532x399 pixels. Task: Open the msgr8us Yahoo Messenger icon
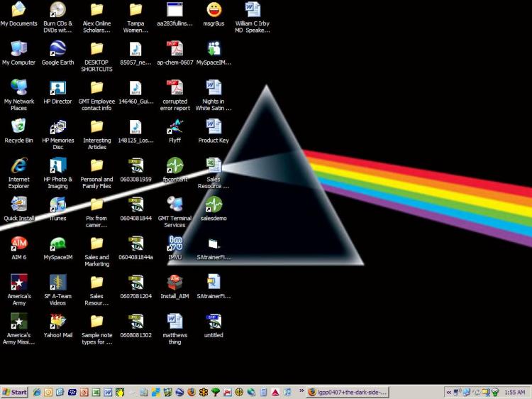pos(214,11)
